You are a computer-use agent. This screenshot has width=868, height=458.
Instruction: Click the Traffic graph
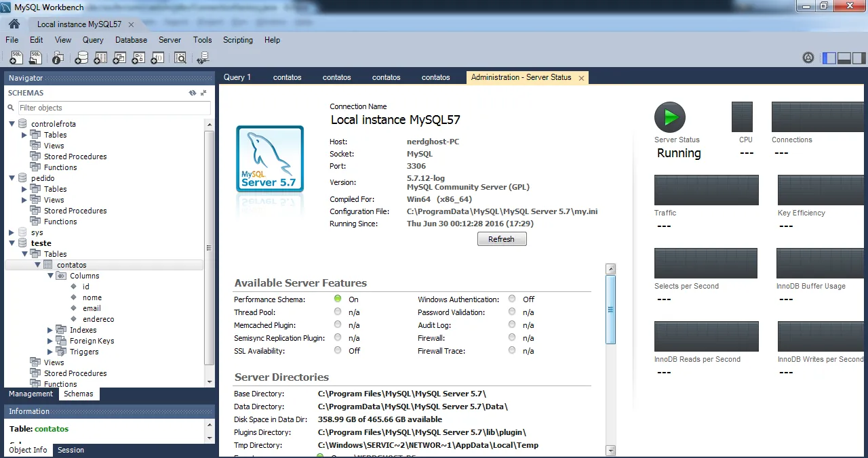(x=706, y=190)
